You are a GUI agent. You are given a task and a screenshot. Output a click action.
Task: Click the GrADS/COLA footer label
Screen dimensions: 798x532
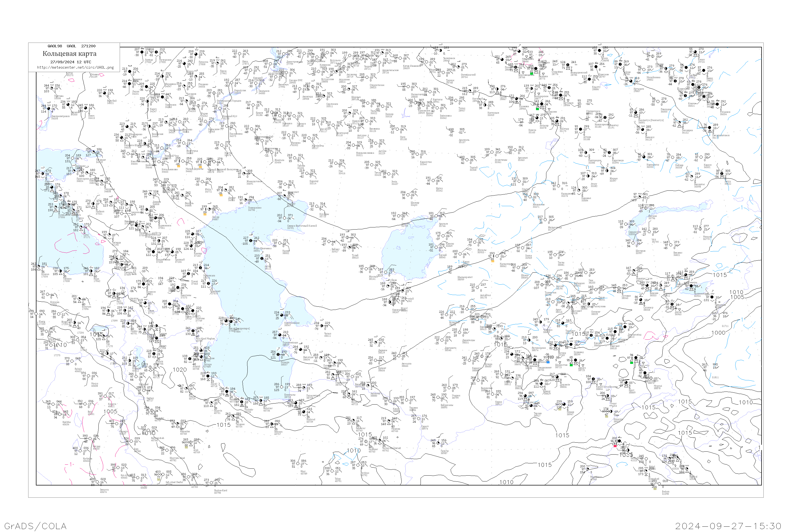(x=35, y=526)
